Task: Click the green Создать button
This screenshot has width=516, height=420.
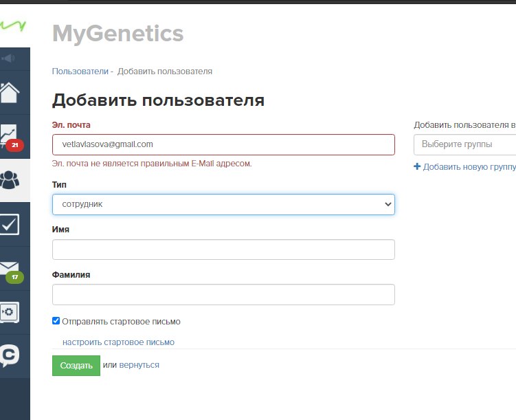Action: tap(76, 366)
